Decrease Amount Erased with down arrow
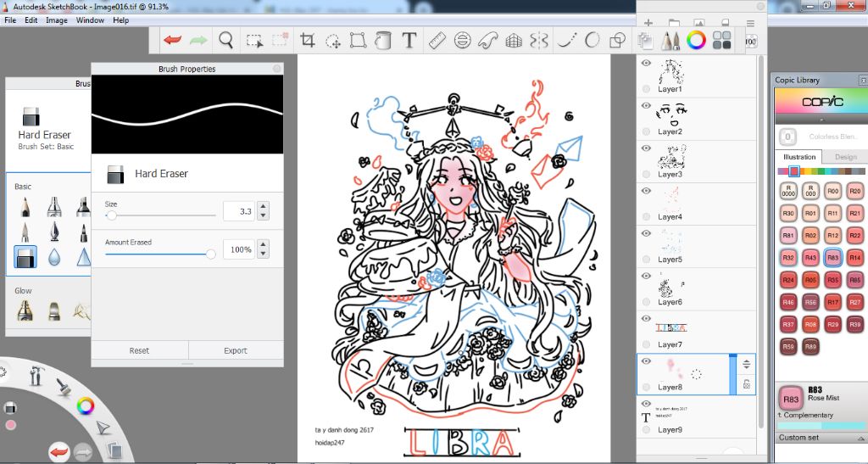 (264, 254)
